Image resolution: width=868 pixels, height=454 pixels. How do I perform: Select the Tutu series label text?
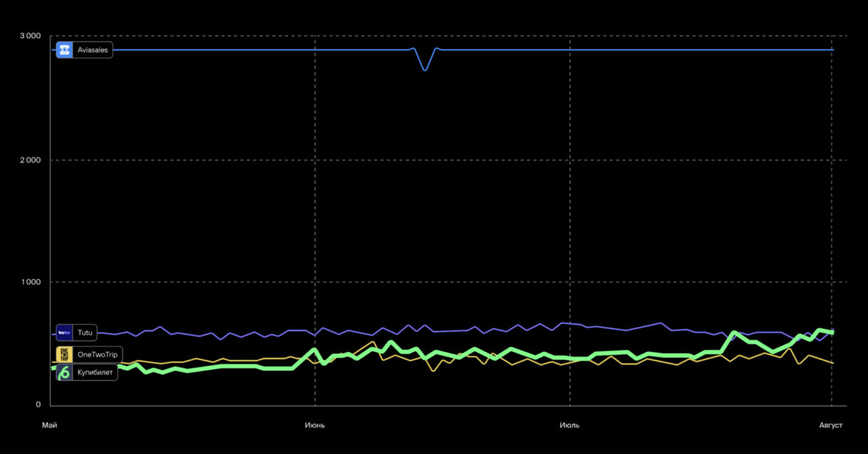86,333
